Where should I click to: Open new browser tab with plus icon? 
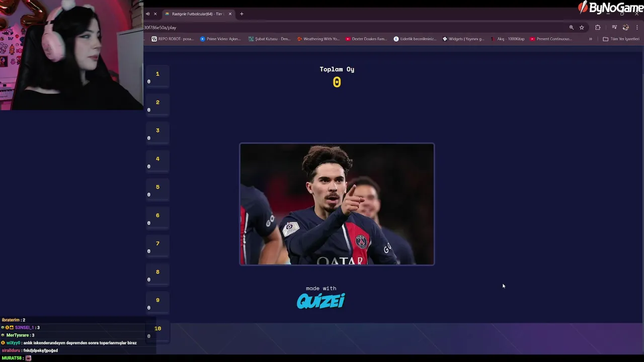[x=242, y=14]
